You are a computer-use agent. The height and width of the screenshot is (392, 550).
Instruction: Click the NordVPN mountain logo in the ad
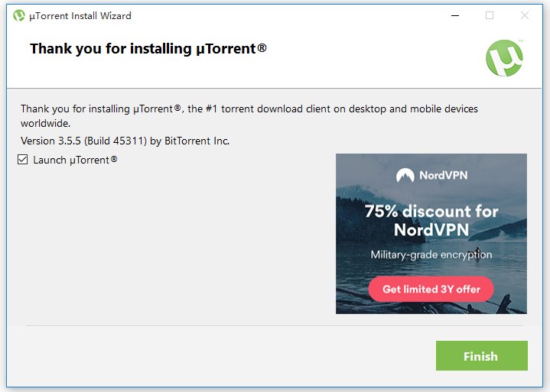click(x=405, y=175)
